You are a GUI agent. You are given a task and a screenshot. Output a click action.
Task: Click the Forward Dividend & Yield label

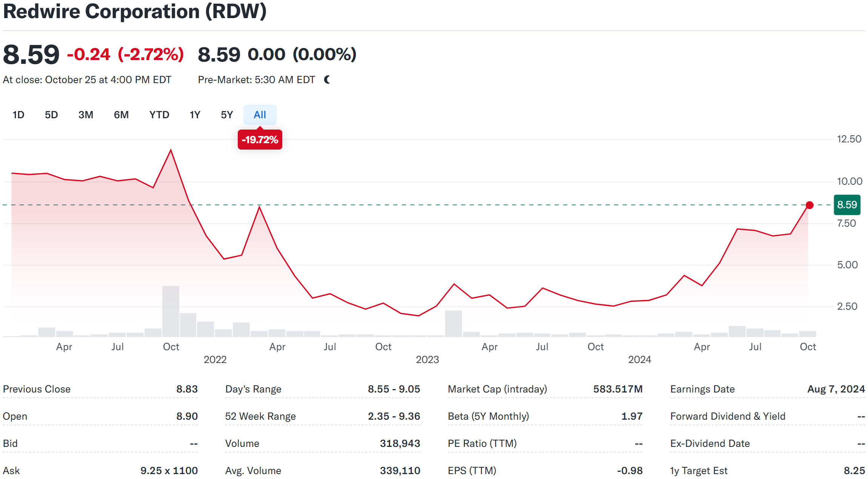tap(728, 416)
